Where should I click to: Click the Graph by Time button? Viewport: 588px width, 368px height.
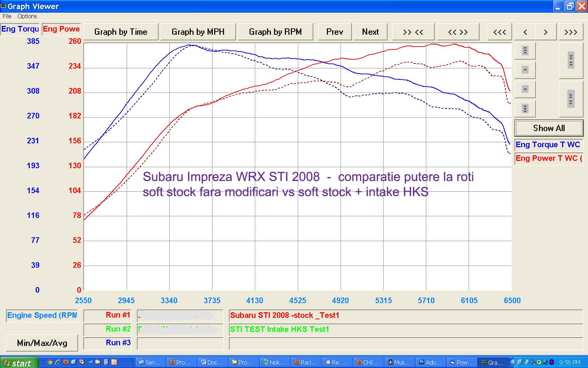coord(121,32)
